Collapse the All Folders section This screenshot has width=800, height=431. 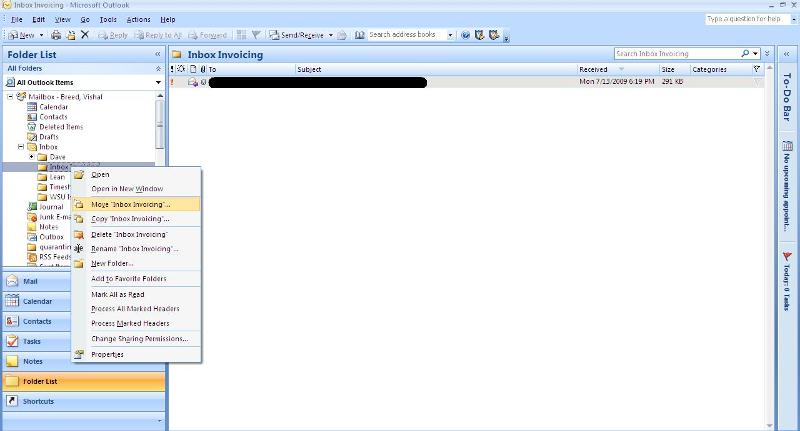(158, 68)
